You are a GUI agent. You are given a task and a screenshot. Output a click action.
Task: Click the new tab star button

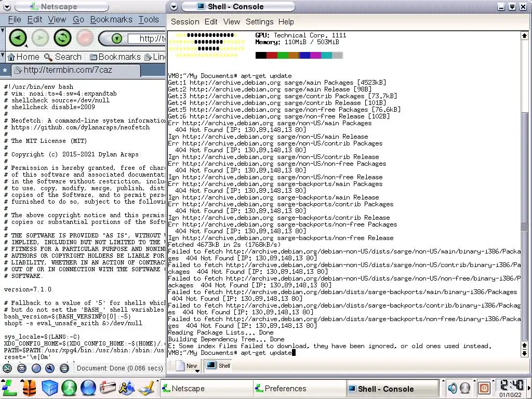point(5,71)
